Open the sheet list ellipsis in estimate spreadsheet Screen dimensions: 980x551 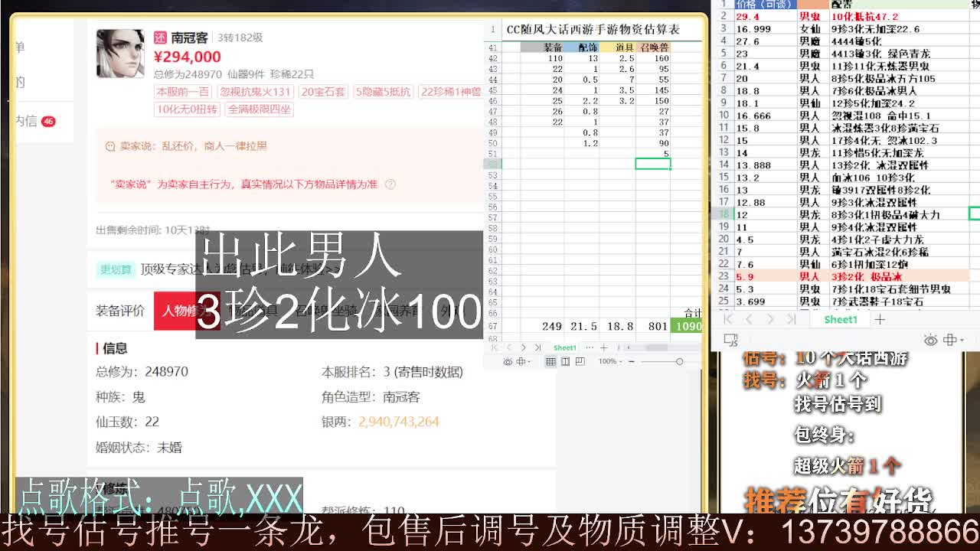590,347
